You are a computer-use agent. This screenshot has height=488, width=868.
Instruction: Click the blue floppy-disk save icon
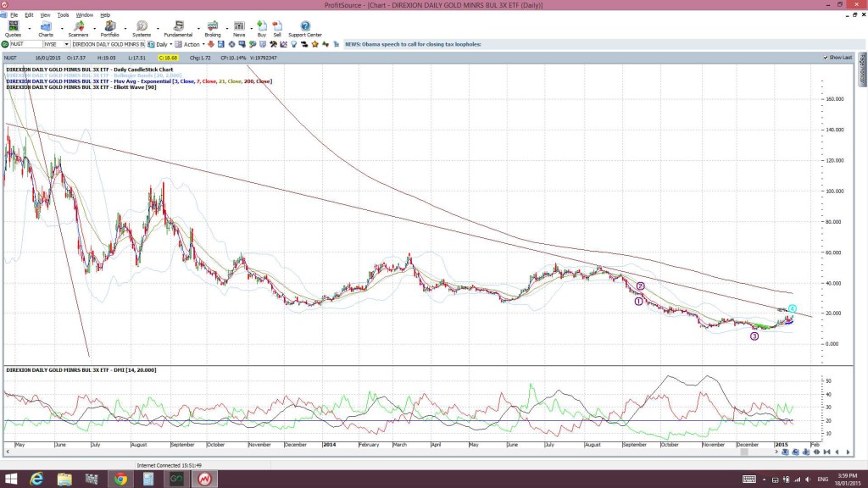click(221, 44)
